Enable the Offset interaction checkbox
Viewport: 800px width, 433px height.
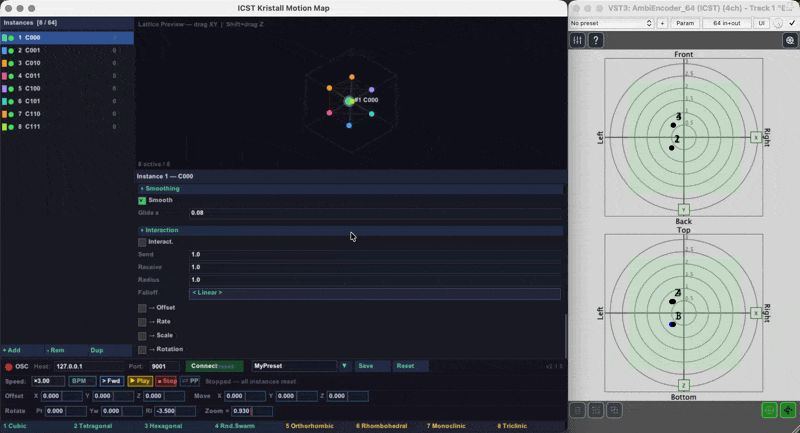[x=142, y=308]
